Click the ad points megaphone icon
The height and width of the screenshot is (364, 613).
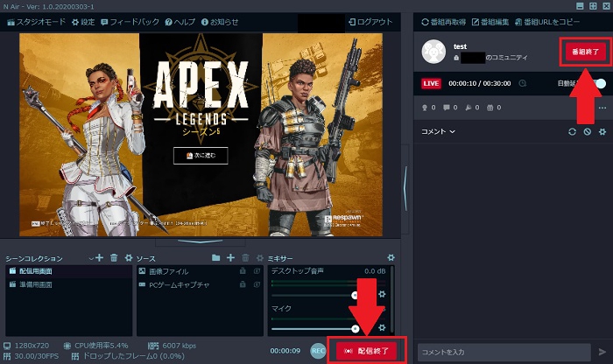[469, 108]
